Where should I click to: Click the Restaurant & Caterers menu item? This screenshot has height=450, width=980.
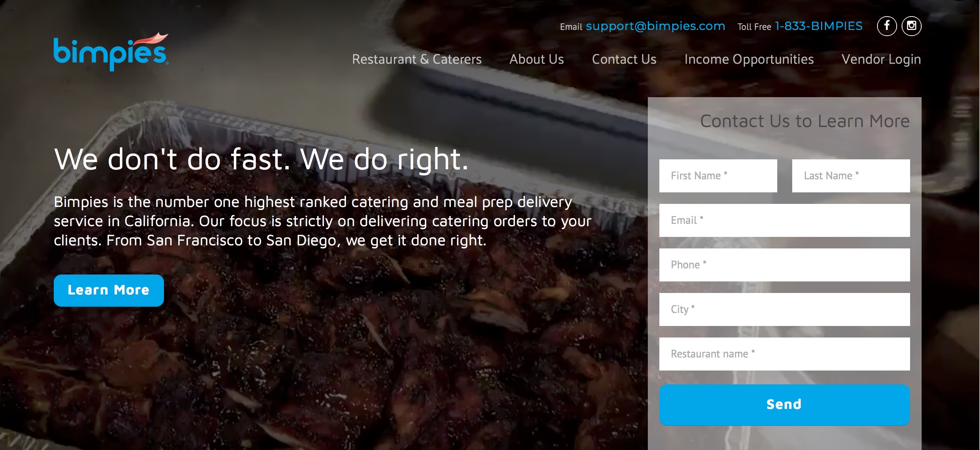click(416, 59)
